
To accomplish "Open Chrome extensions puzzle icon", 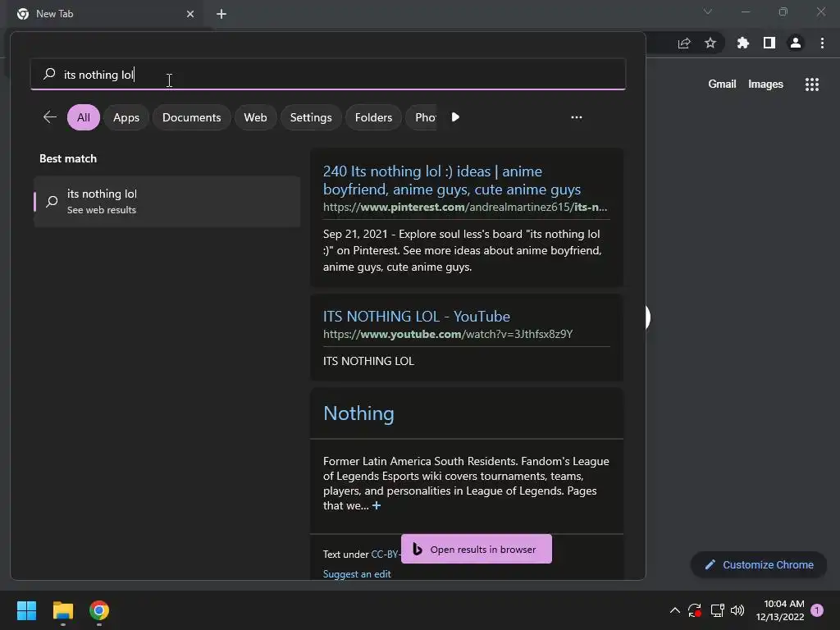I will pos(743,43).
